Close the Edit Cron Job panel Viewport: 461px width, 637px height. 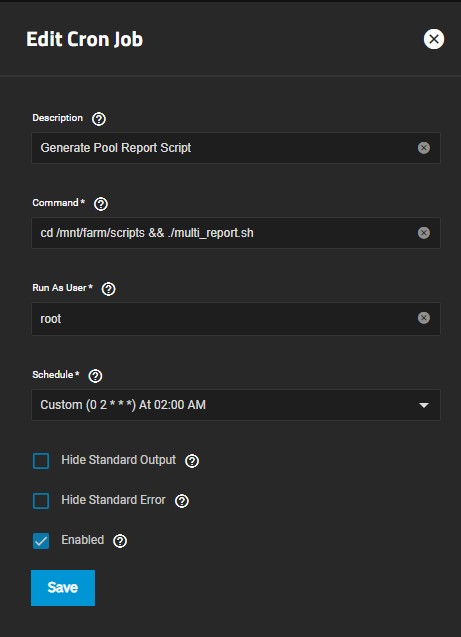click(434, 39)
